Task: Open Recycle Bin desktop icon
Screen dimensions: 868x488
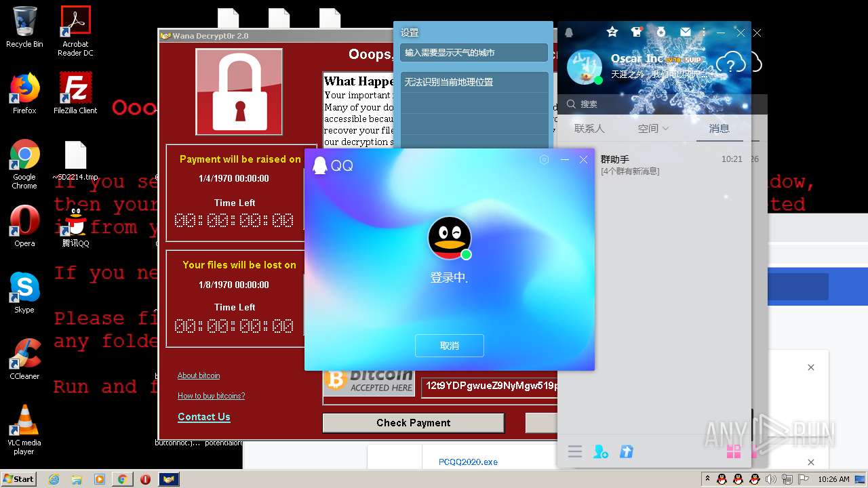Action: click(24, 27)
